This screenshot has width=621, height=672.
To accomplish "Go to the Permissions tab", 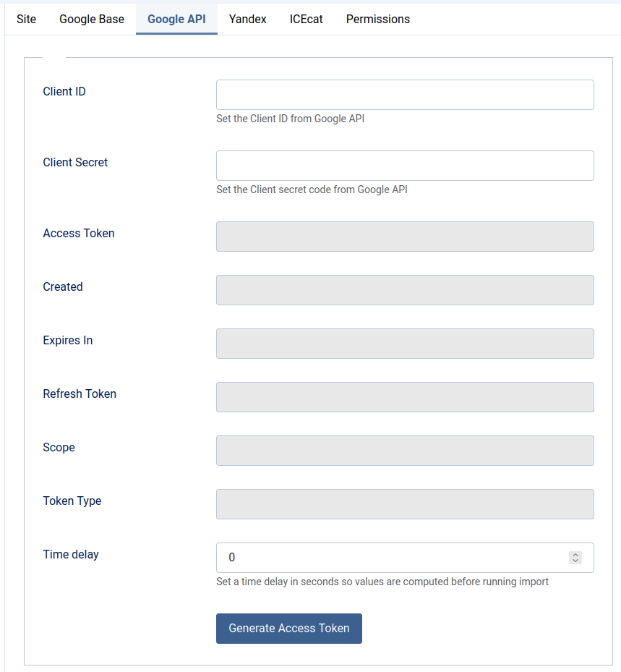I will 377,20.
